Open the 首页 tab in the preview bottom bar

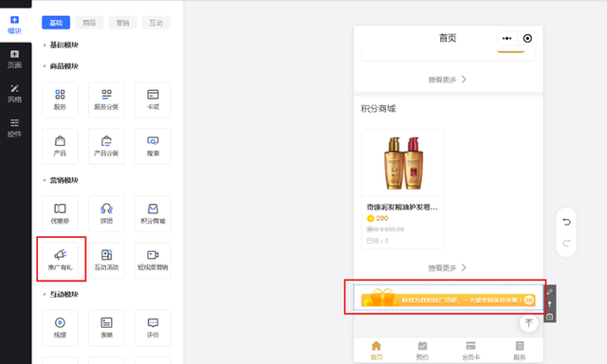(x=377, y=351)
